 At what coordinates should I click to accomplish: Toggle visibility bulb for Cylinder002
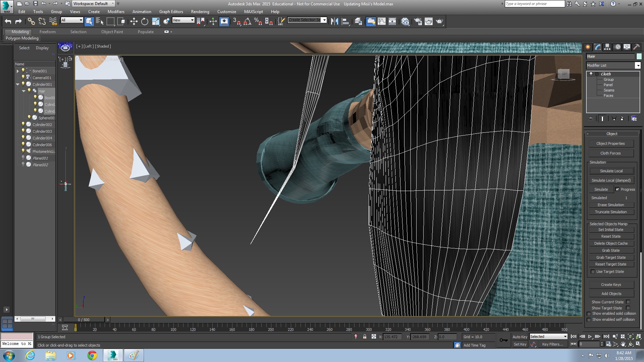click(x=23, y=124)
